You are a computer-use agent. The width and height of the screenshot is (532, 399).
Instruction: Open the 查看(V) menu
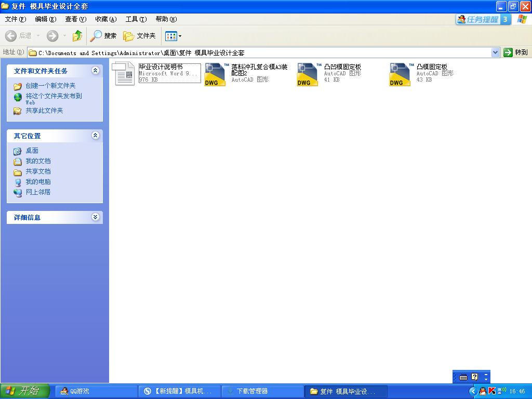pyautogui.click(x=76, y=19)
